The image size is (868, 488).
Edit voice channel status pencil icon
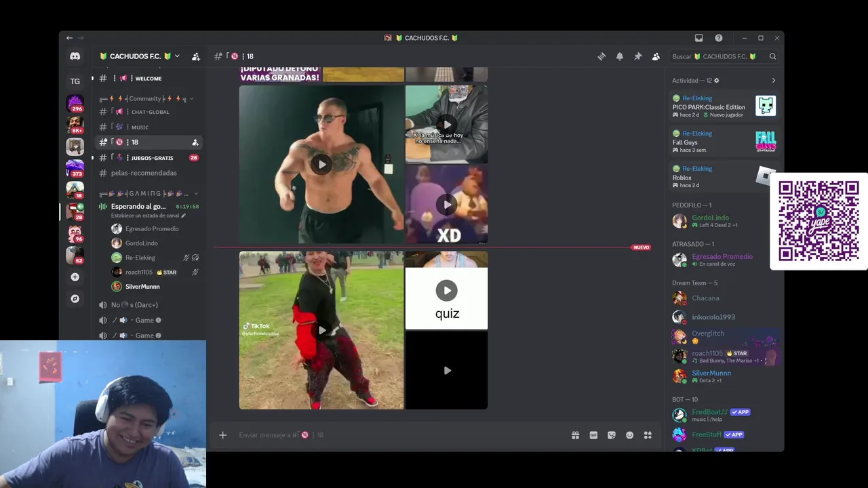pos(183,216)
